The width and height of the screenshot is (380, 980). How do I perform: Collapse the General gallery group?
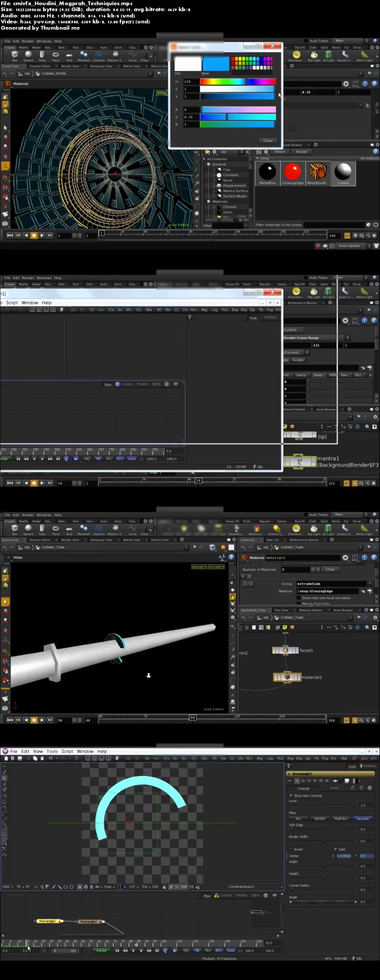(x=209, y=164)
